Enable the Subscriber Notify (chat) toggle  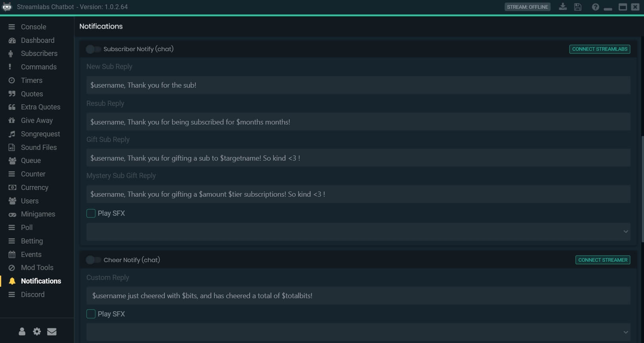tap(94, 49)
